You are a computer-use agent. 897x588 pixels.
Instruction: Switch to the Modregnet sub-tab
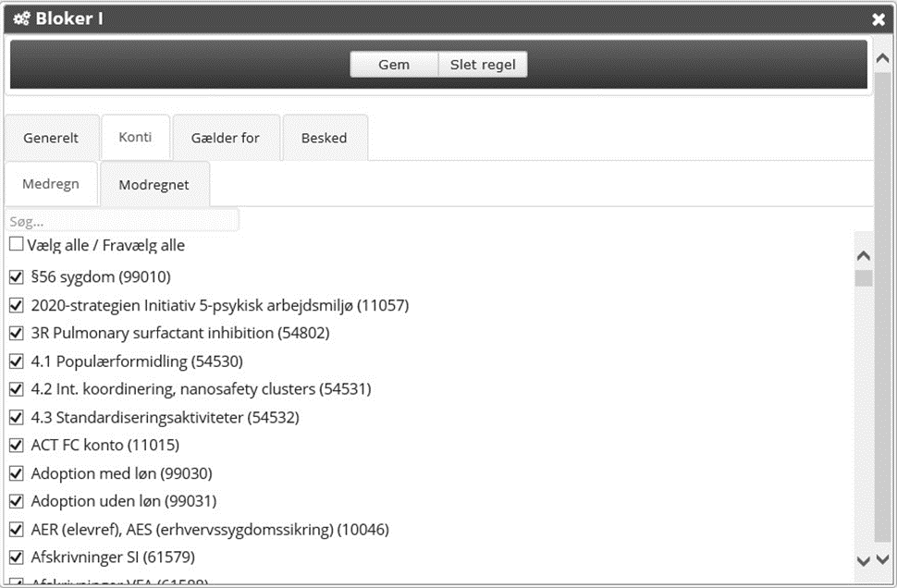coord(154,185)
